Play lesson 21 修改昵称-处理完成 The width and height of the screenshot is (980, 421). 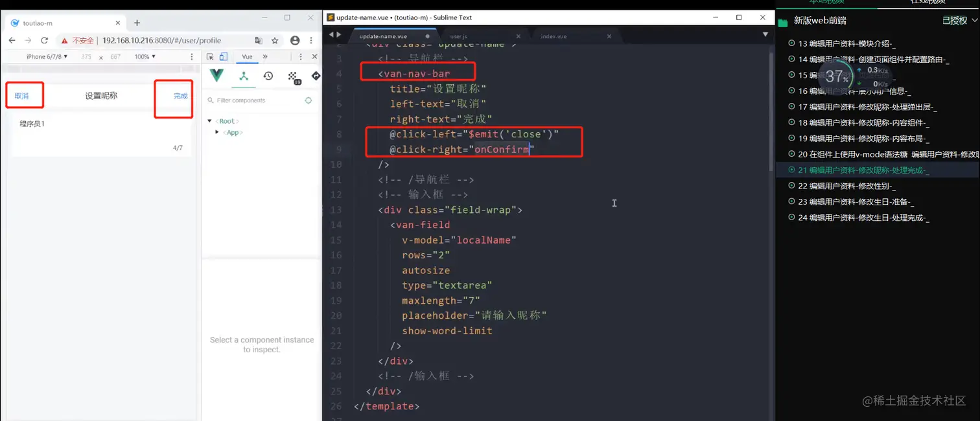point(859,170)
